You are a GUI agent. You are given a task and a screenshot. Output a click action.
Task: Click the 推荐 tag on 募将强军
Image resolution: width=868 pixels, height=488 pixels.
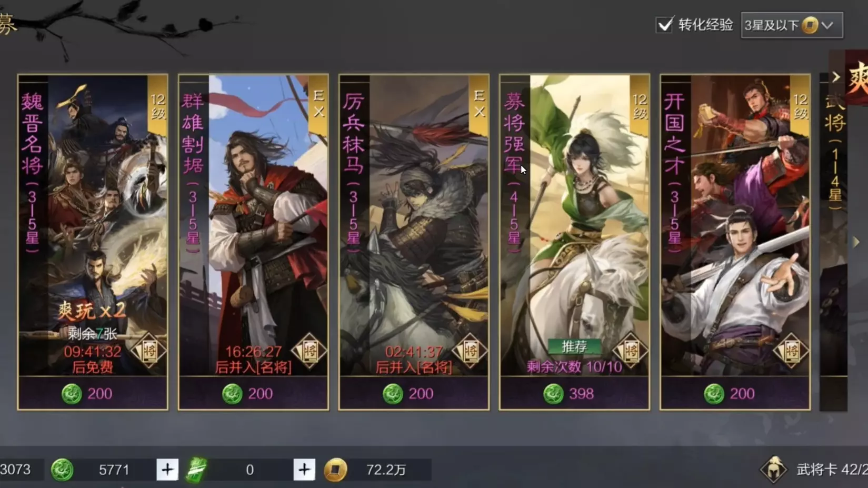pyautogui.click(x=574, y=346)
